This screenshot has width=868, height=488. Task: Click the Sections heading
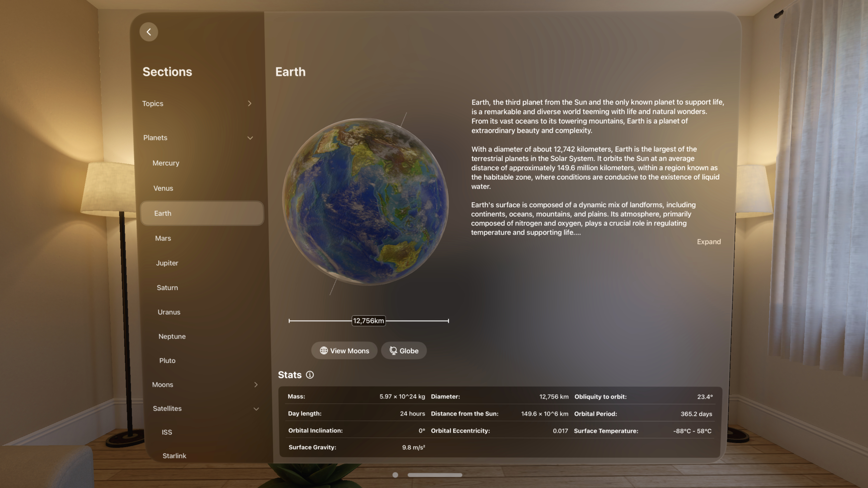(x=167, y=72)
